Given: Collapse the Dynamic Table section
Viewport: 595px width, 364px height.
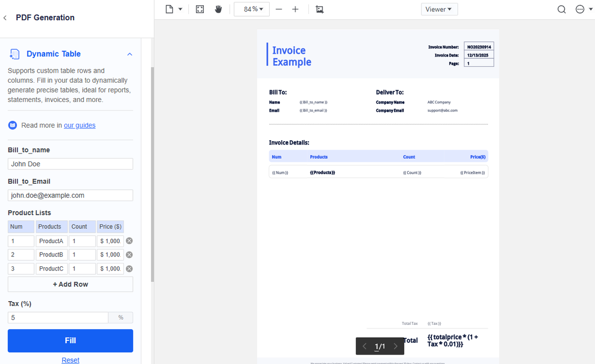Looking at the screenshot, I should (x=130, y=54).
